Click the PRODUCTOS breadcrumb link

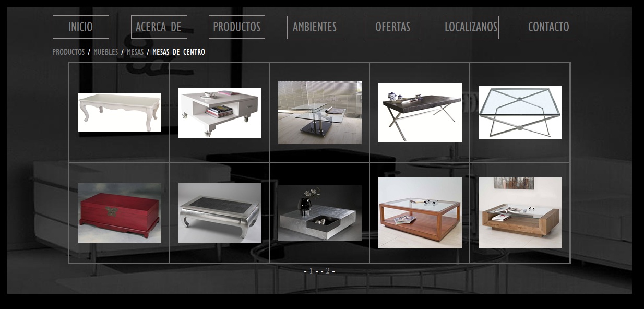[68, 52]
